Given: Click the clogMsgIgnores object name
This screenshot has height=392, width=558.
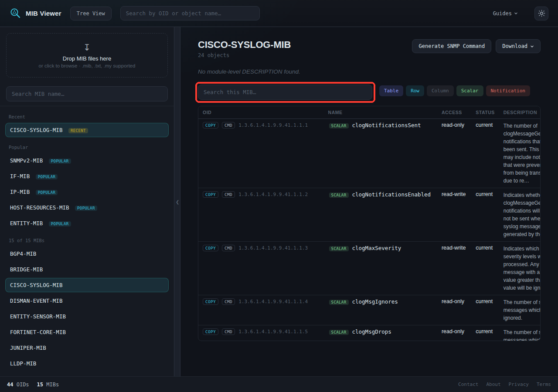Looking at the screenshot, I should [x=375, y=302].
